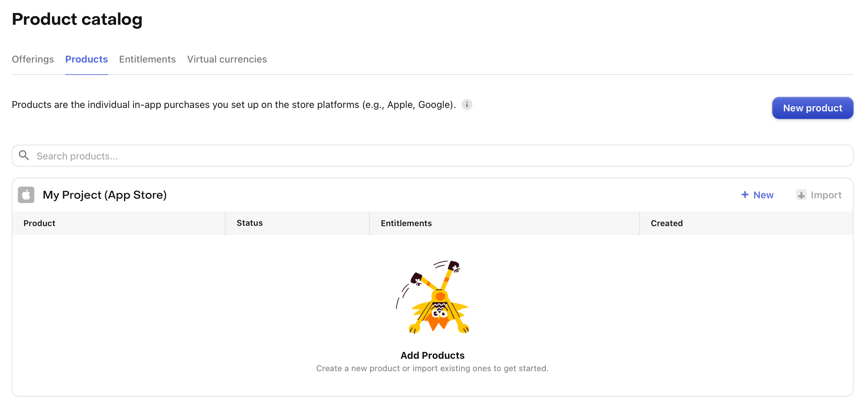Click the Apple App Store logo icon
The image size is (868, 411).
[x=26, y=195]
